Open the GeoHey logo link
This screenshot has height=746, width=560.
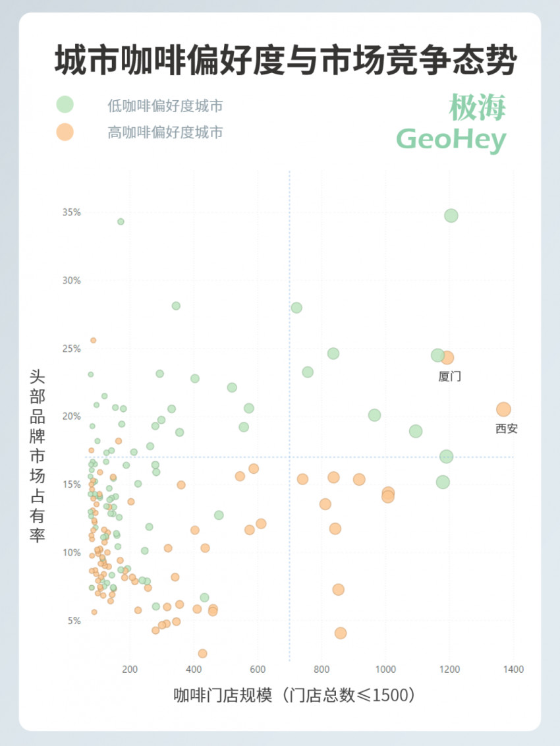(x=451, y=139)
